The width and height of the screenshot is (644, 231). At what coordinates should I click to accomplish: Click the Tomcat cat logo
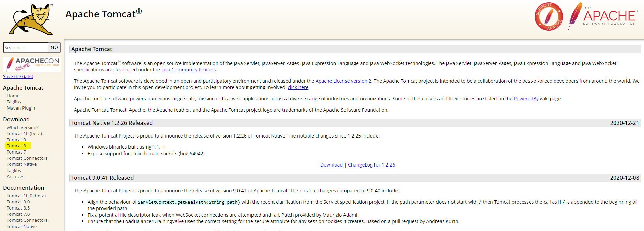pos(31,19)
